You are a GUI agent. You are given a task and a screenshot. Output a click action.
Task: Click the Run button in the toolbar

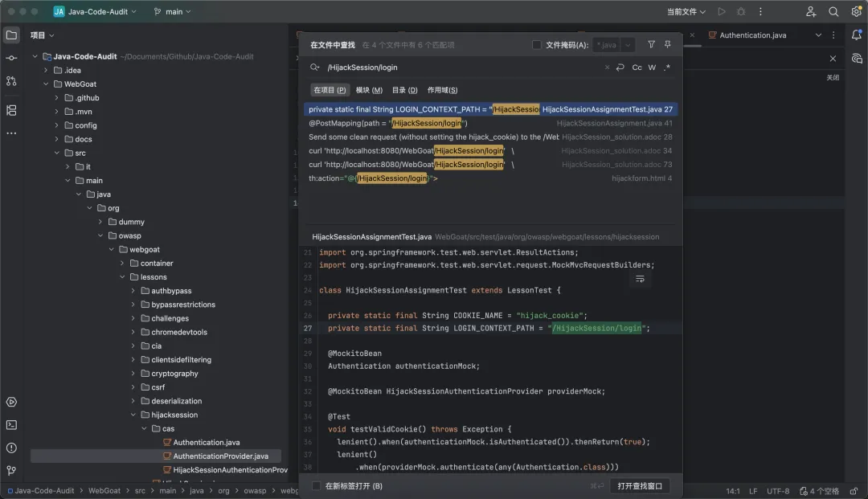click(x=721, y=11)
